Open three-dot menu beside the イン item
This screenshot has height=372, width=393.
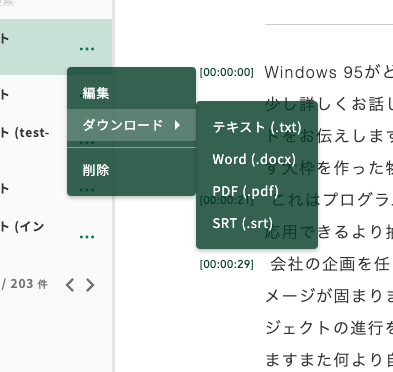click(87, 237)
